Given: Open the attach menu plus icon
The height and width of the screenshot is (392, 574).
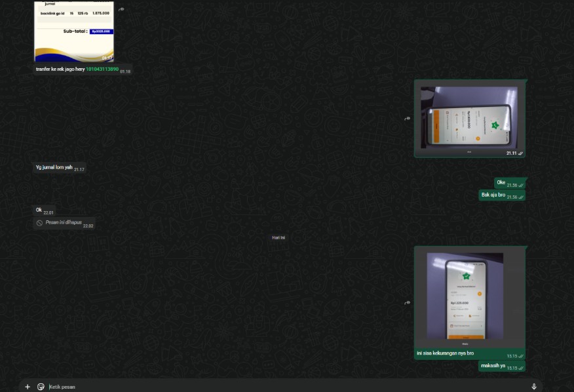Looking at the screenshot, I should (x=28, y=387).
